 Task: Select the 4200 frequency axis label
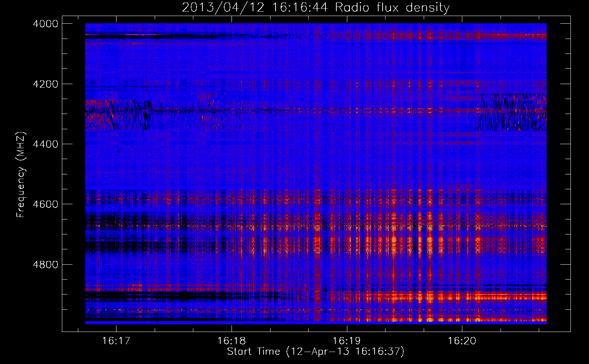tap(46, 84)
